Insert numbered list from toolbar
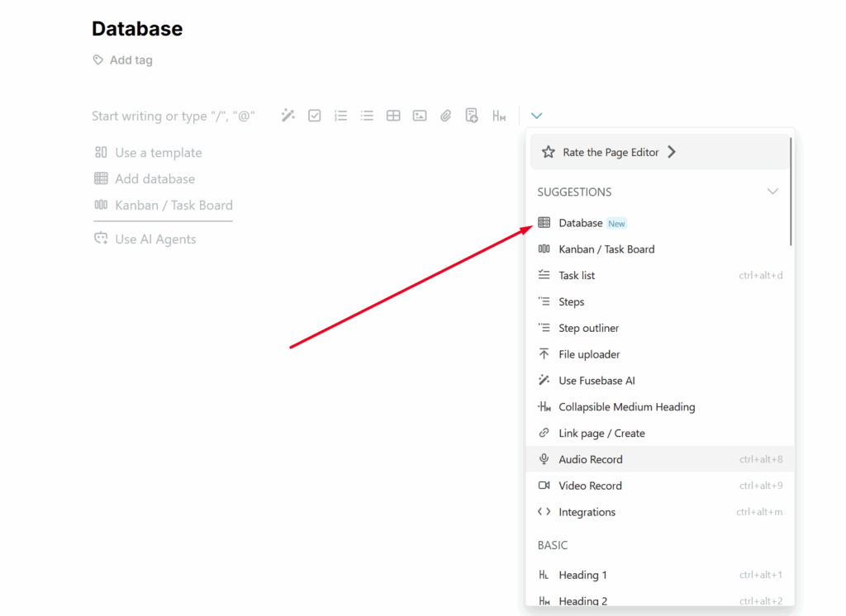This screenshot has height=616, width=846. click(340, 116)
